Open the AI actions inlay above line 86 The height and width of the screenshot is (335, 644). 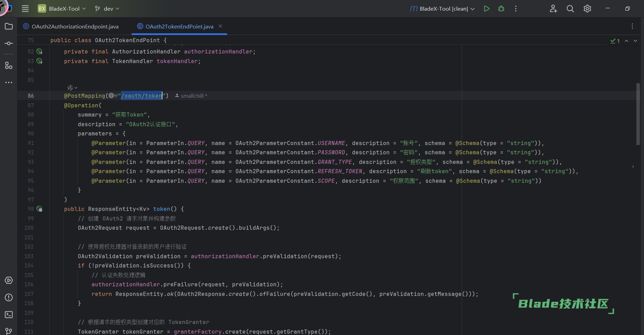coord(72,88)
